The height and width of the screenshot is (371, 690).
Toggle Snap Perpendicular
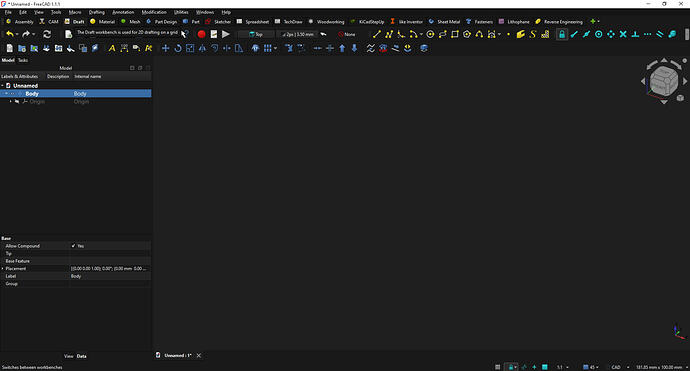click(635, 34)
